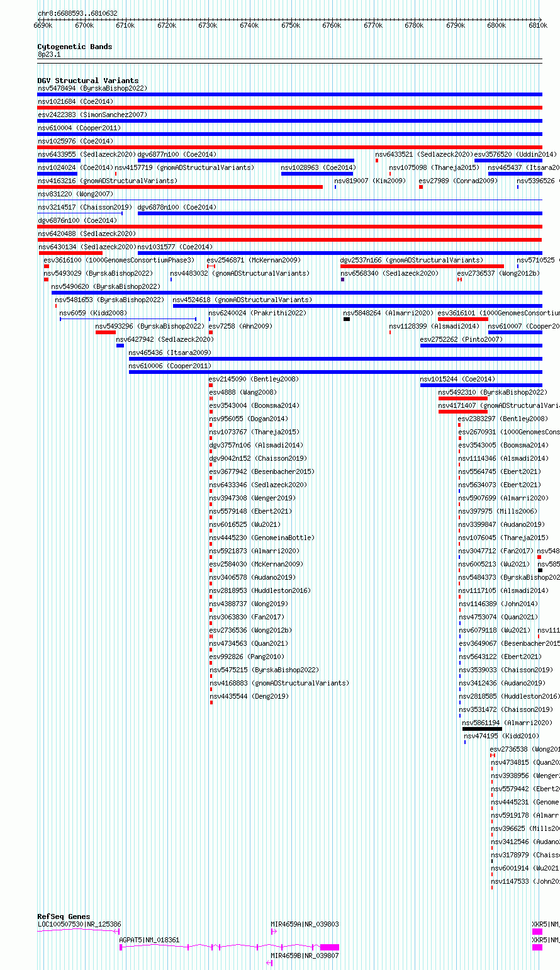The image size is (560, 970).
Task: Select the DGV Structural Variants track title
Action: click(x=88, y=81)
